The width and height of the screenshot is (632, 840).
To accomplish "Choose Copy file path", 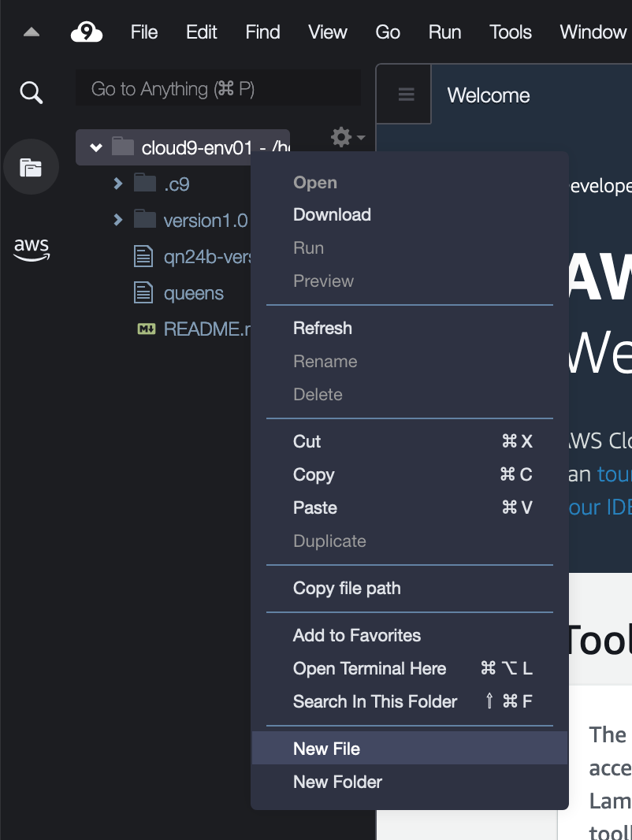I will [409, 588].
